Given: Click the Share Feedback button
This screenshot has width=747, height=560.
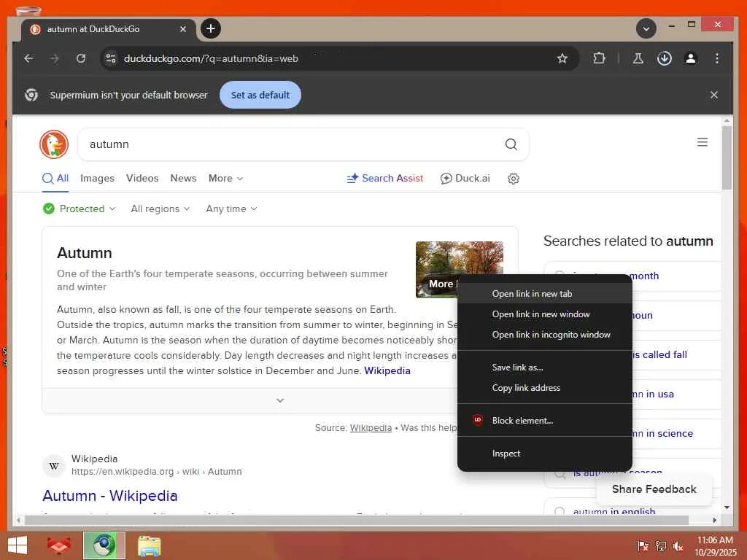Looking at the screenshot, I should (x=654, y=489).
